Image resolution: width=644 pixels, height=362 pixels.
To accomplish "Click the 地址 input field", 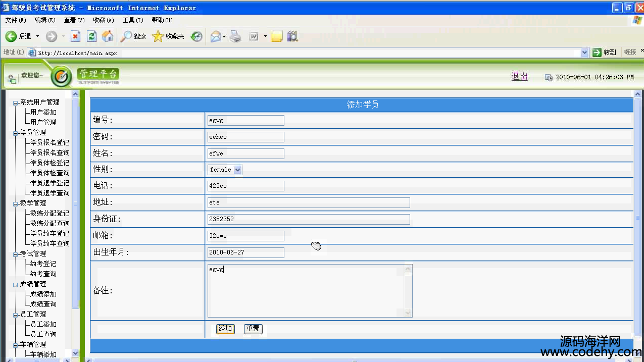I will pyautogui.click(x=309, y=202).
